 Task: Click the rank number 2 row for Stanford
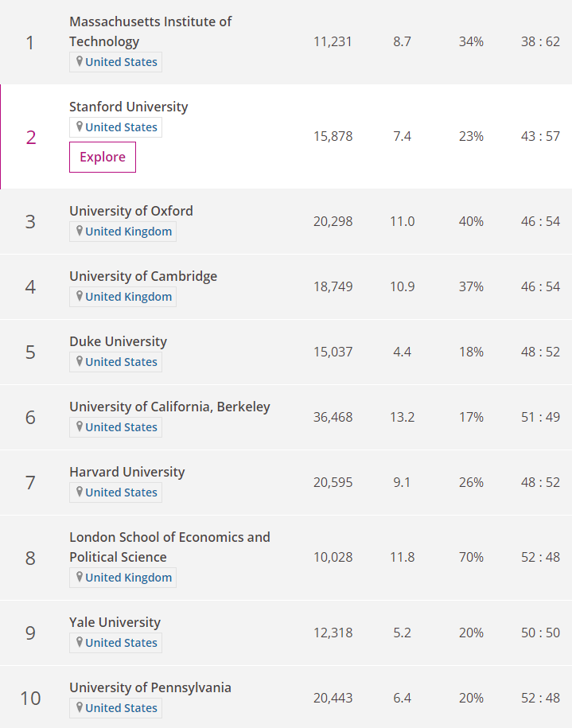(x=30, y=137)
